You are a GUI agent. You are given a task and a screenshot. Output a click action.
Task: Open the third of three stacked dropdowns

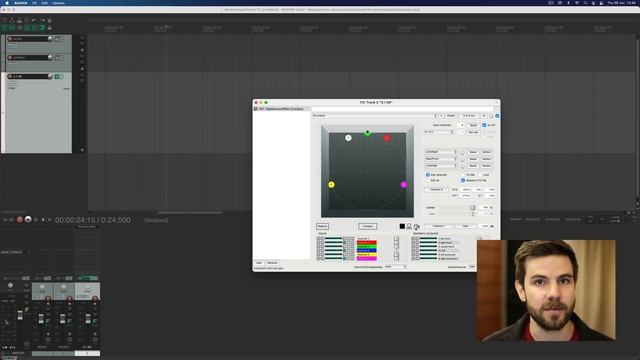440,166
